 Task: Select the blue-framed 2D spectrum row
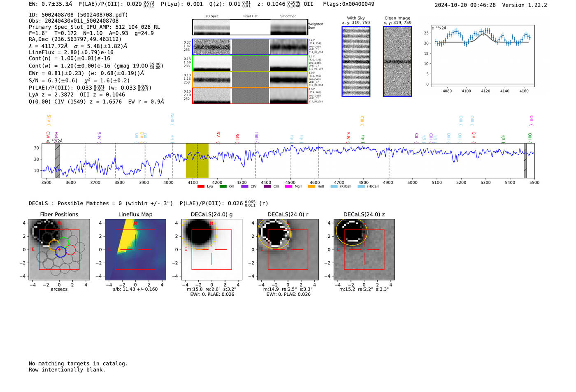[x=250, y=47]
